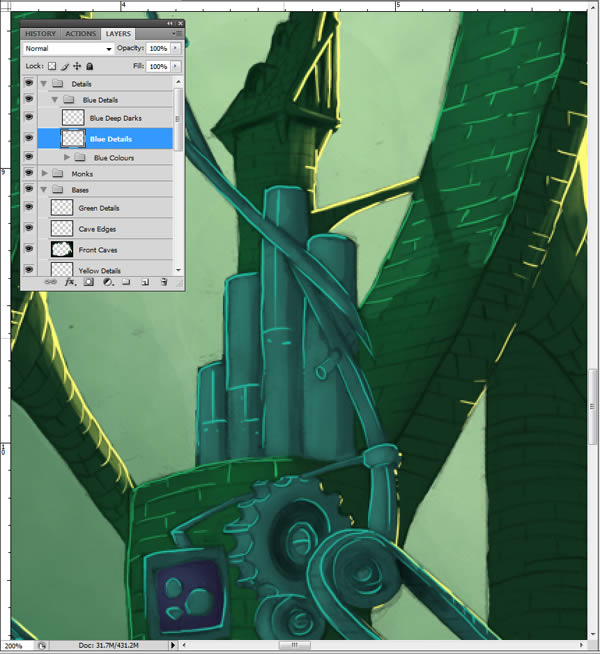The image size is (600, 654).
Task: Switch to the History tab
Action: (40, 34)
